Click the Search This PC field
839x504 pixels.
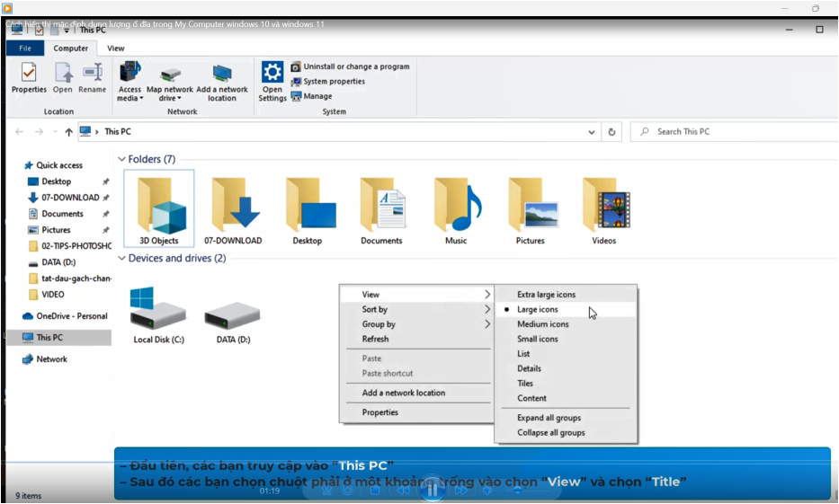[735, 131]
